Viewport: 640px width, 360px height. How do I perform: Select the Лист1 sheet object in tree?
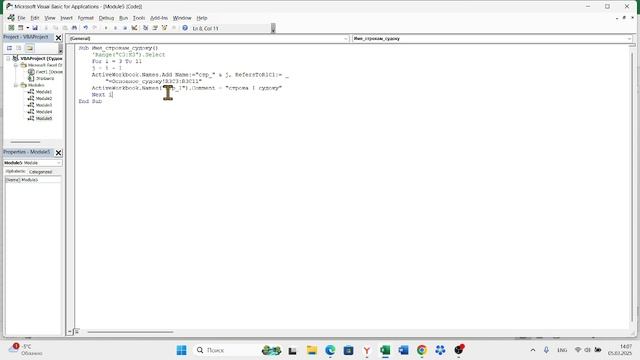click(45, 72)
